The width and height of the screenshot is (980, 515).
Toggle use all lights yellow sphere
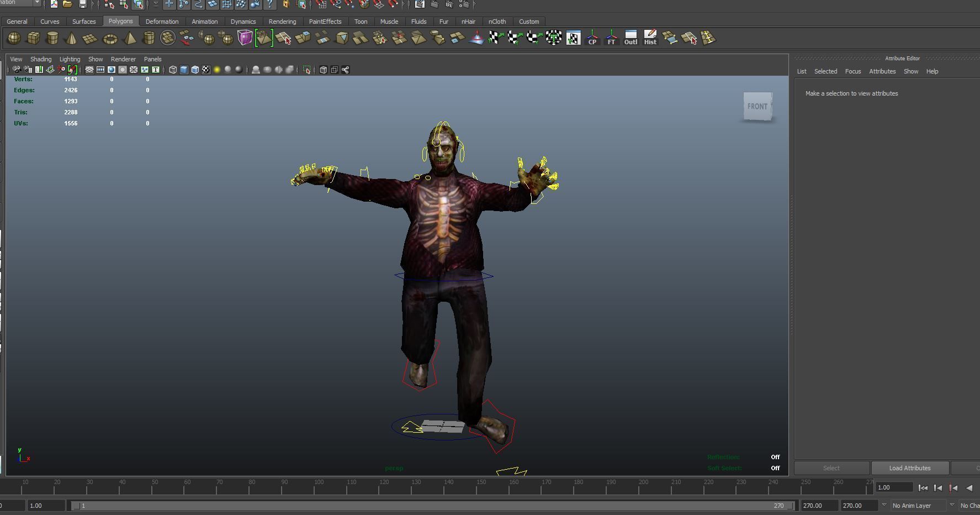(x=217, y=70)
